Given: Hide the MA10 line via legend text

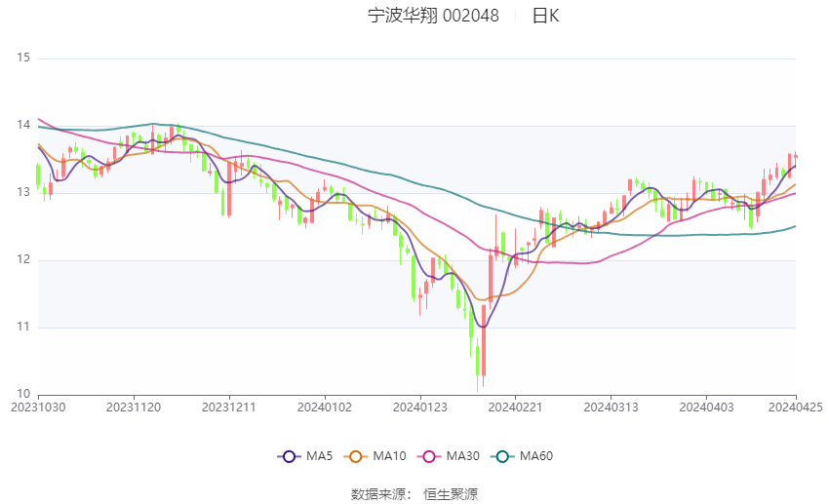Looking at the screenshot, I should (389, 456).
